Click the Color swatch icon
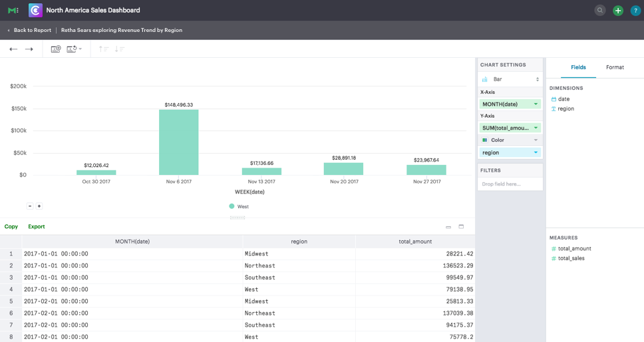The image size is (644, 342). (484, 140)
